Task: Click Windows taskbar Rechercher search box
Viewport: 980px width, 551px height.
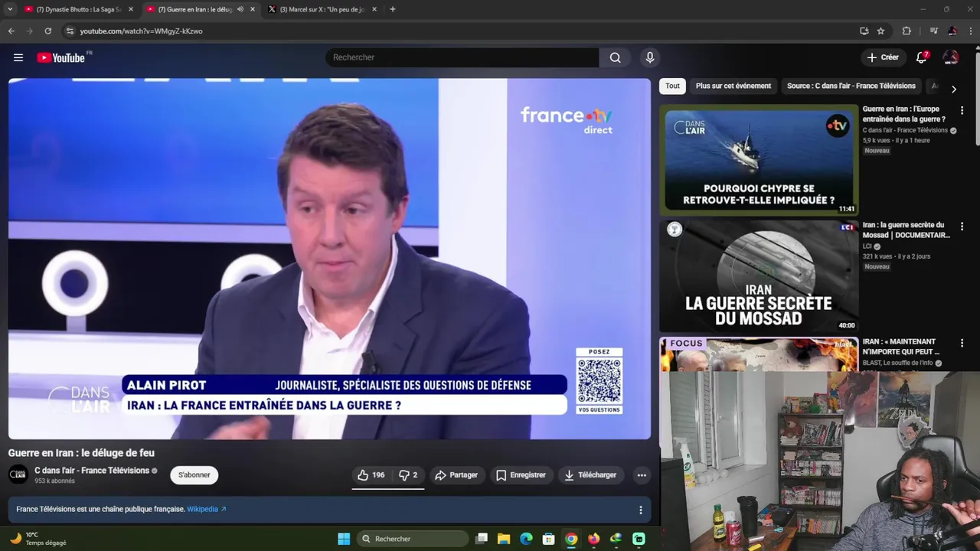Action: 413,539
